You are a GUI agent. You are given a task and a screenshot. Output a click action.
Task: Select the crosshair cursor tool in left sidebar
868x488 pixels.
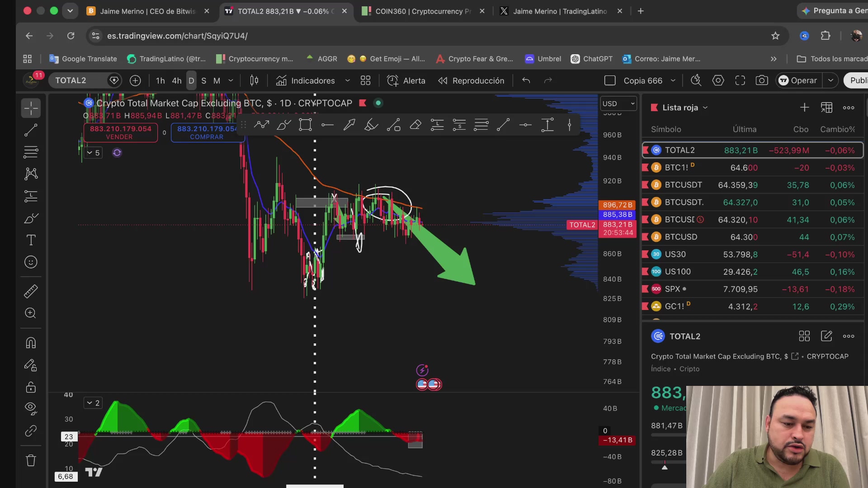click(x=31, y=108)
